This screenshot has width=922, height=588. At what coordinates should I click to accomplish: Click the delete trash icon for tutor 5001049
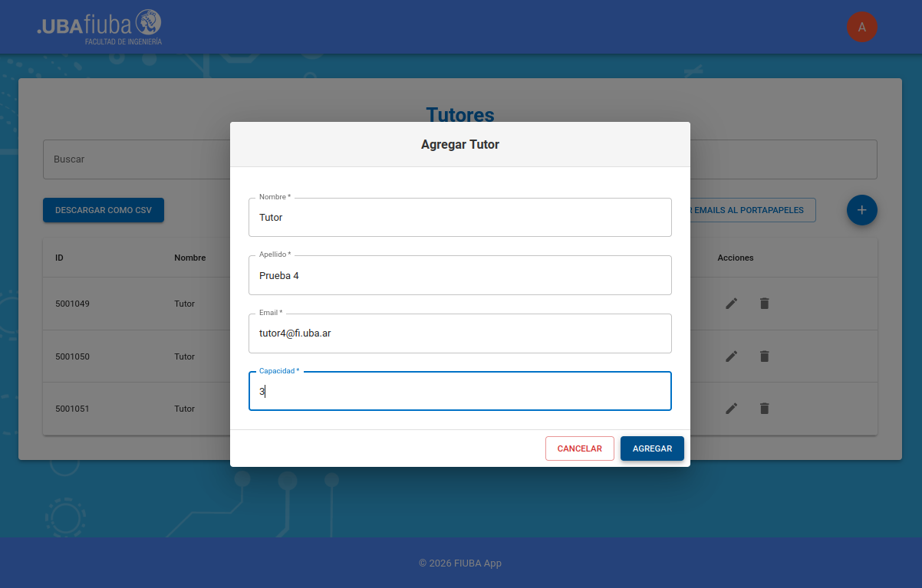pyautogui.click(x=764, y=304)
